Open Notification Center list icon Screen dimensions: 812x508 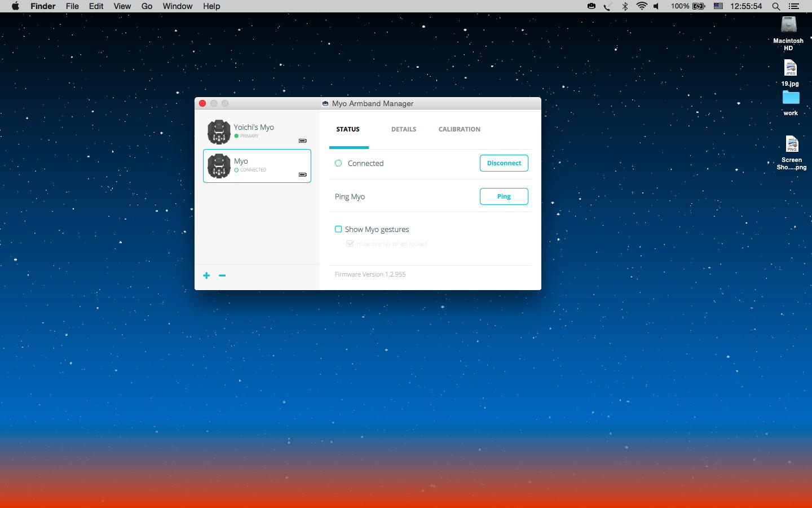click(x=794, y=6)
